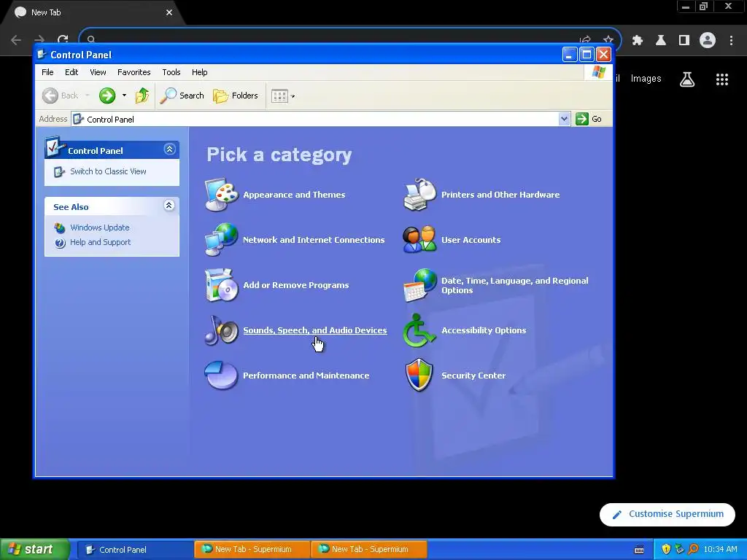Click the Performance and Maintenance text link

click(x=306, y=376)
